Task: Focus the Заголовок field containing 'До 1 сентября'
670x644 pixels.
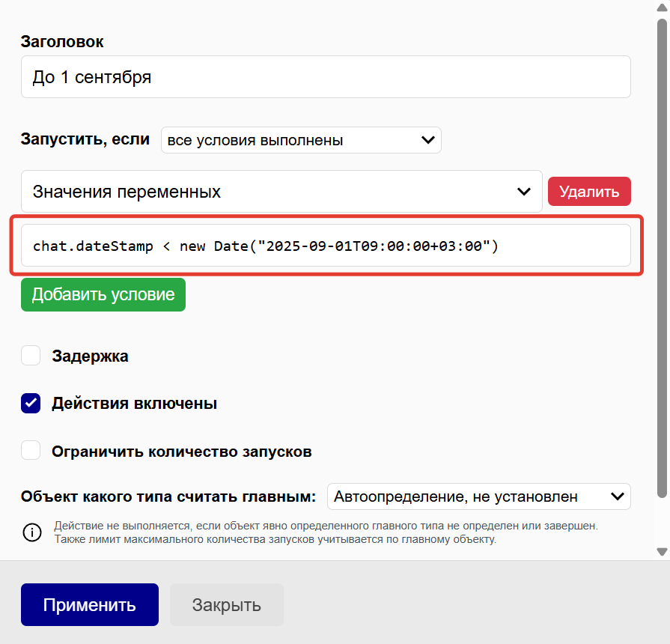Action: click(x=326, y=77)
